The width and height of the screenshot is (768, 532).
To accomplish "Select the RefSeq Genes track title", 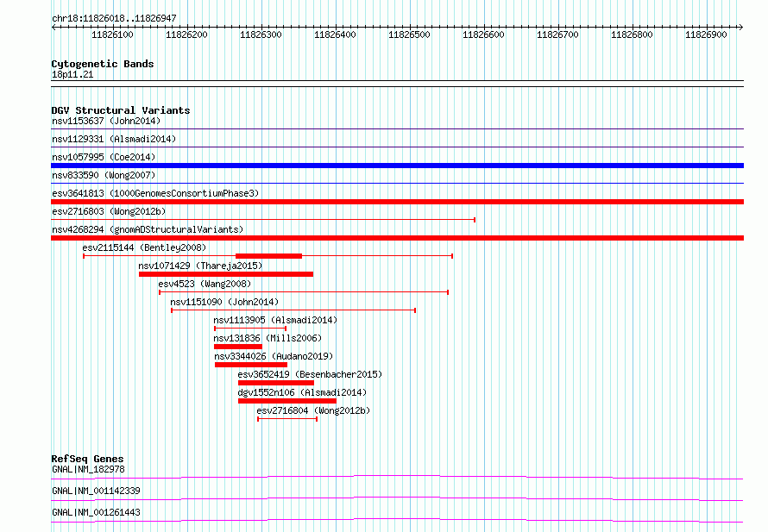I will coord(87,459).
